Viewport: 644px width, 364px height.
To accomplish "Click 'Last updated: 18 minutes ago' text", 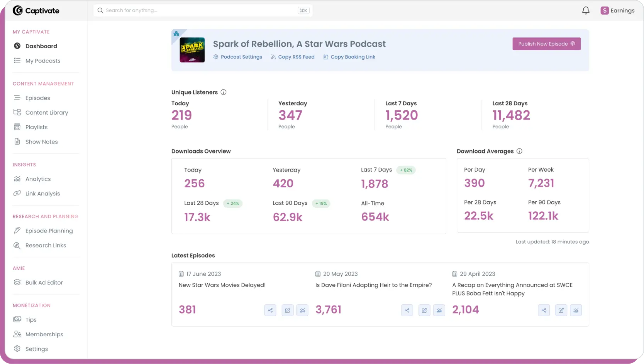I will click(552, 242).
